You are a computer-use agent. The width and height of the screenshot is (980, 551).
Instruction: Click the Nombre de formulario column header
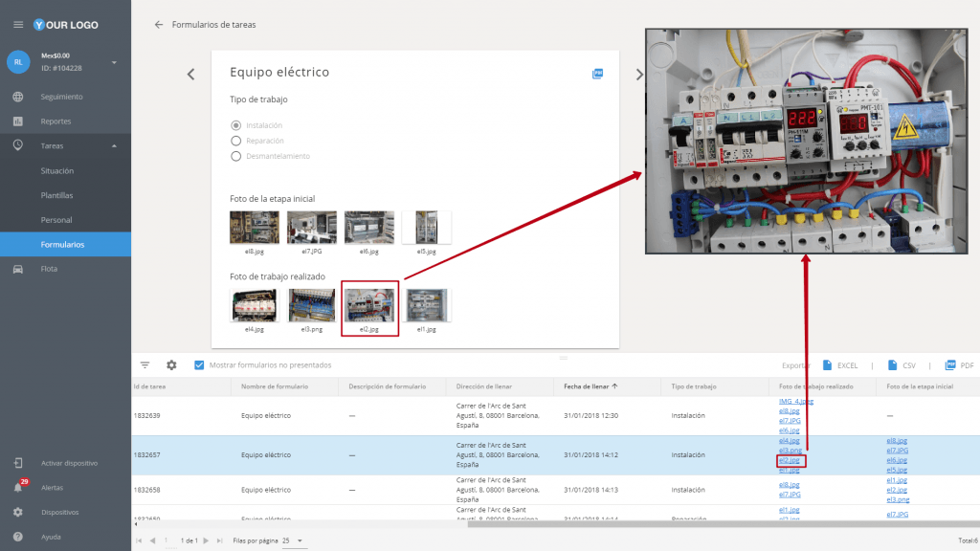pos(275,386)
